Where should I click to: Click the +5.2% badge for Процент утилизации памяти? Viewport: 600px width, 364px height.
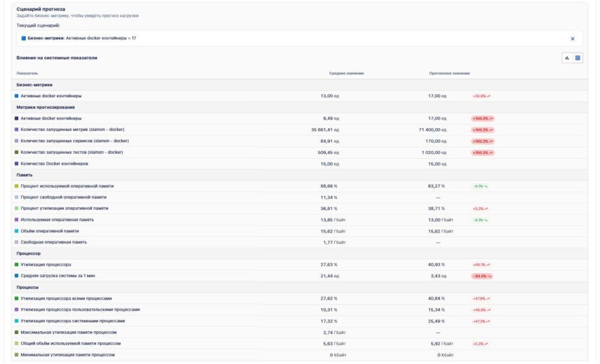pos(480,208)
